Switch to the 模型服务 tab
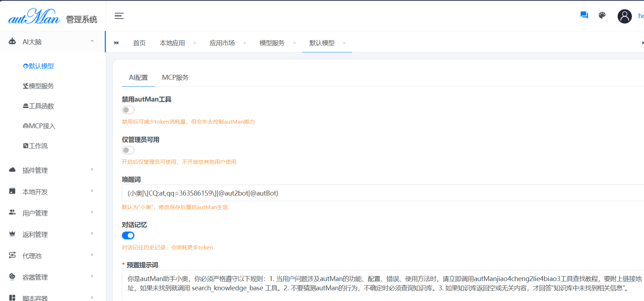Viewport: 644px width, 301px height. [272, 43]
